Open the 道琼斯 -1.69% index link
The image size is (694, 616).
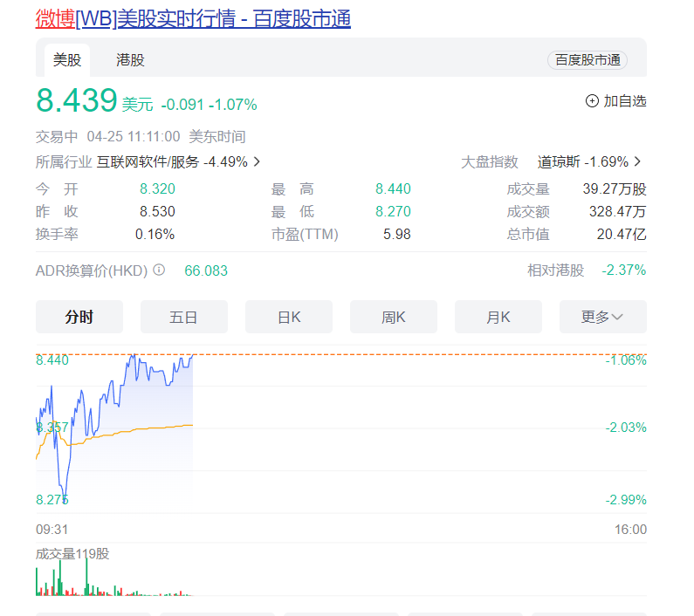click(x=582, y=162)
